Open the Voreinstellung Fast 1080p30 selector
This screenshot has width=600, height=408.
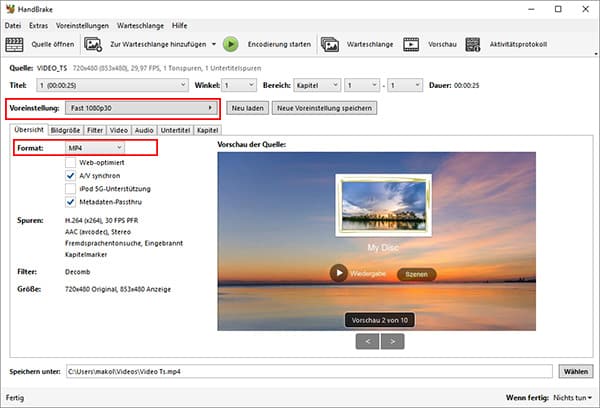pos(141,108)
